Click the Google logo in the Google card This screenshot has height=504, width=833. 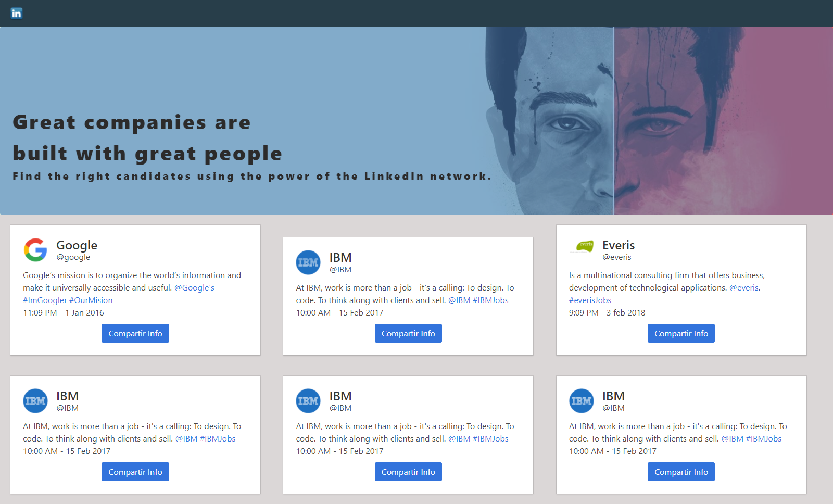point(35,250)
